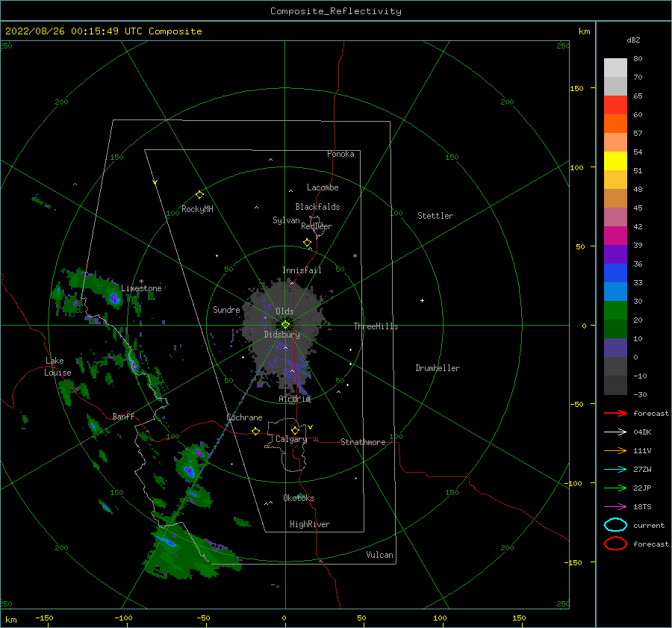This screenshot has height=628, width=672.
Task: Click the Banff label
Action: click(123, 416)
